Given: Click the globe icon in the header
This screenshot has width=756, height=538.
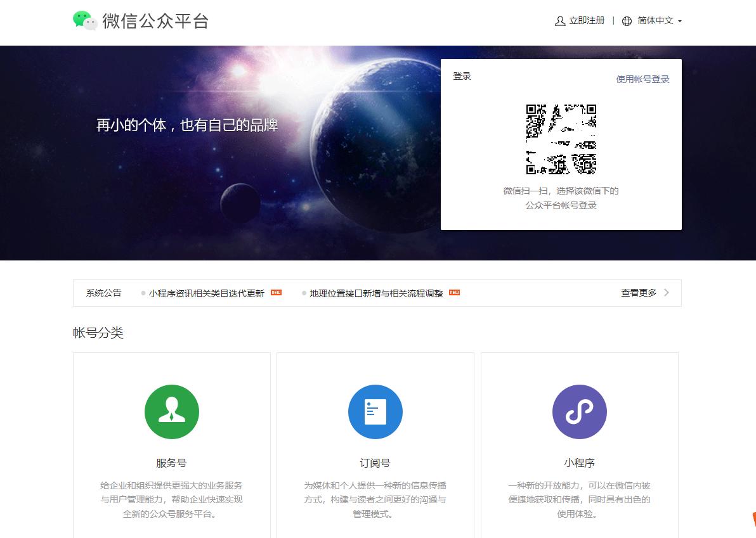Looking at the screenshot, I should [627, 21].
